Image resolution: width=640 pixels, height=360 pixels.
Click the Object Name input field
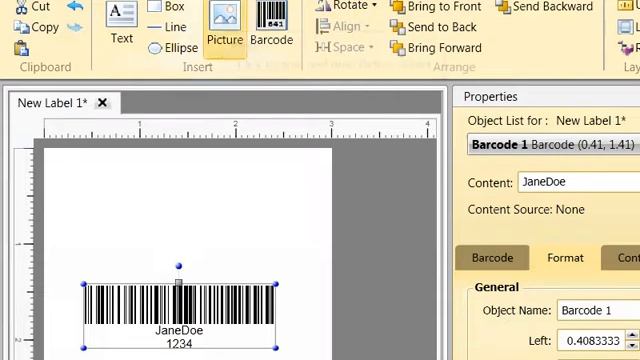pos(598,311)
